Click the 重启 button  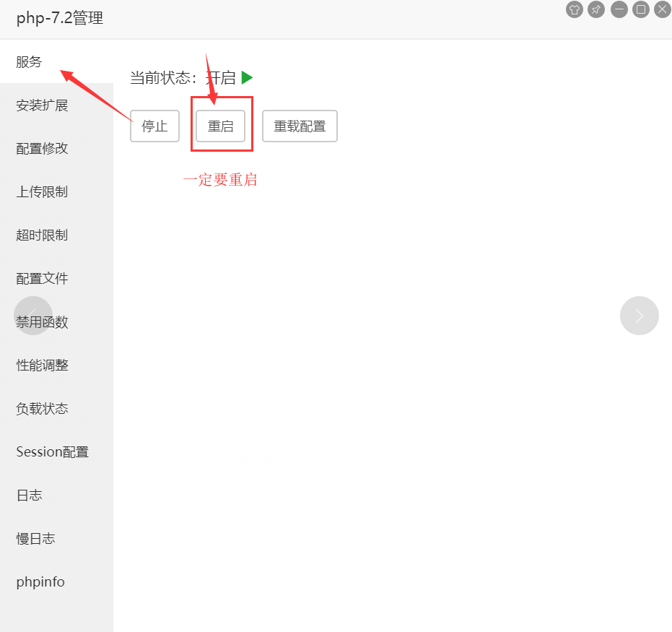point(220,126)
